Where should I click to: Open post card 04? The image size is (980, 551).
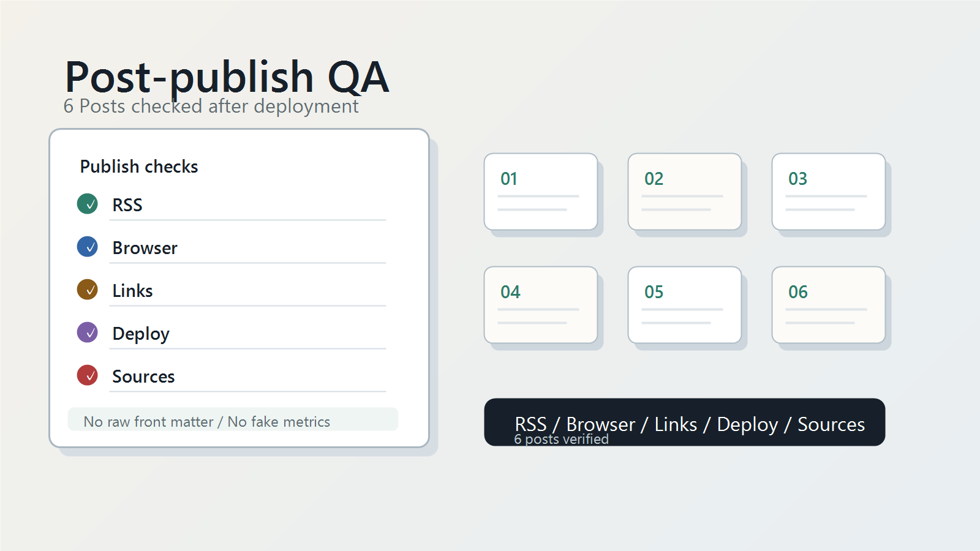tap(541, 305)
